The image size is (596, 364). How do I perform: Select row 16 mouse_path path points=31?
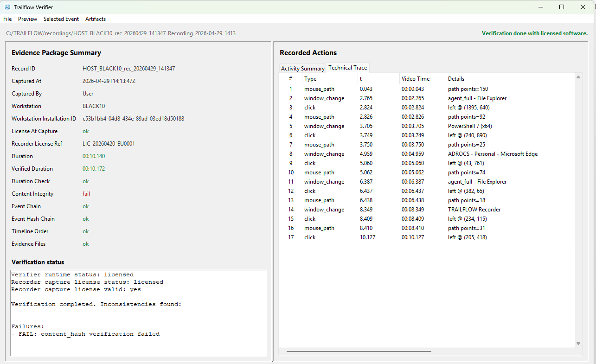[x=427, y=228]
